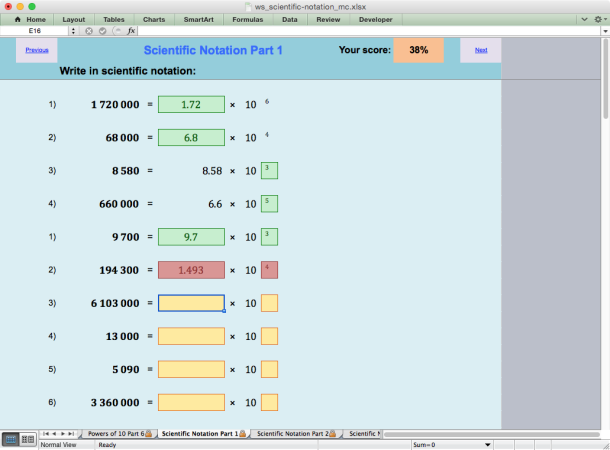Click the Home tab house icon

point(18,19)
